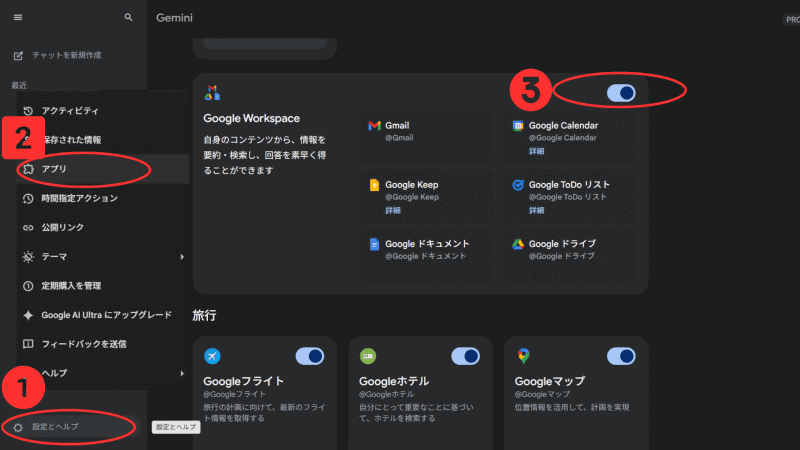Click the 最近 label in sidebar
This screenshot has width=800, height=450.
(19, 85)
